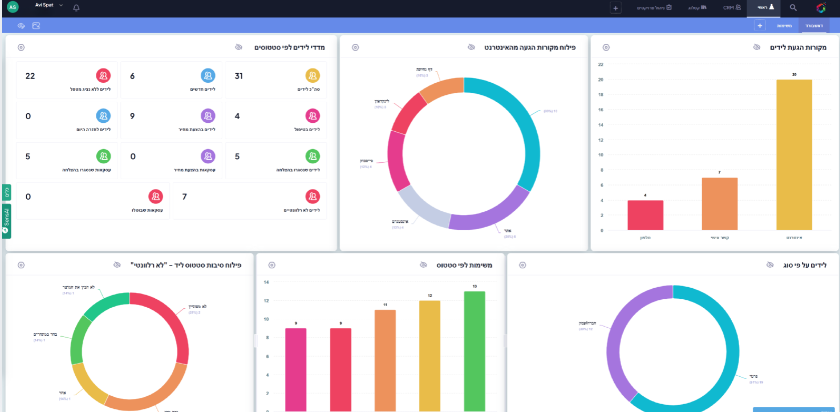Image resolution: width=840 pixels, height=412 pixels.
Task: Toggle the hidden-widgets eye icon in blue bar
Action: (21, 25)
